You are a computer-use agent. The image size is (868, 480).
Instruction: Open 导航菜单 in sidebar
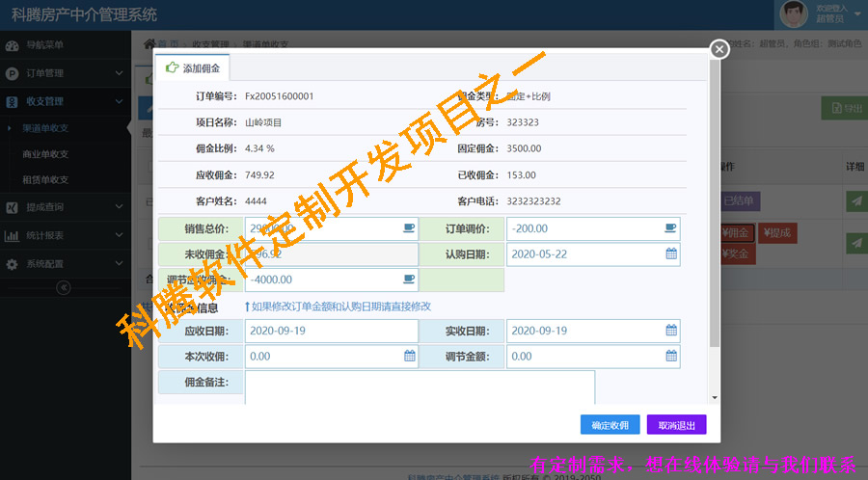coord(66,44)
